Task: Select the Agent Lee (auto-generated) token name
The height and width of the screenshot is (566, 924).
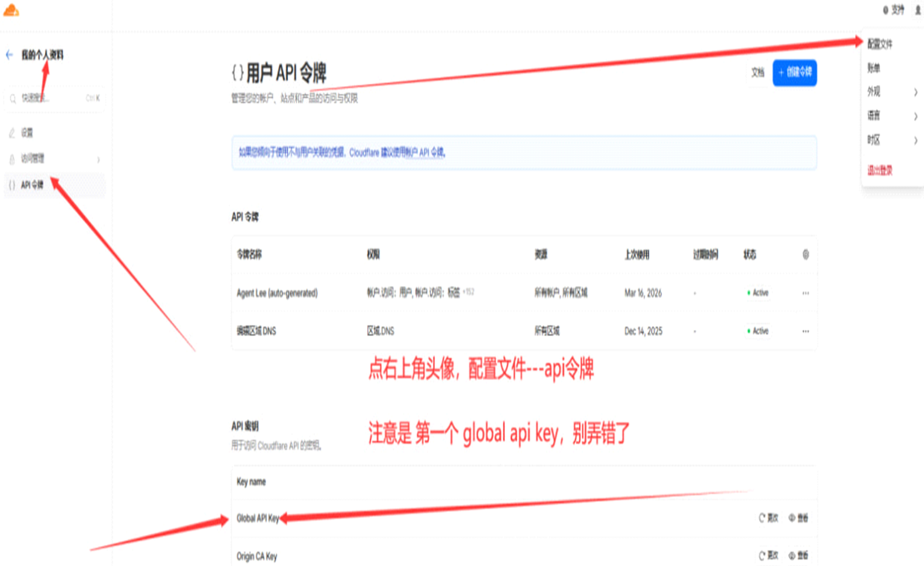Action: [277, 293]
